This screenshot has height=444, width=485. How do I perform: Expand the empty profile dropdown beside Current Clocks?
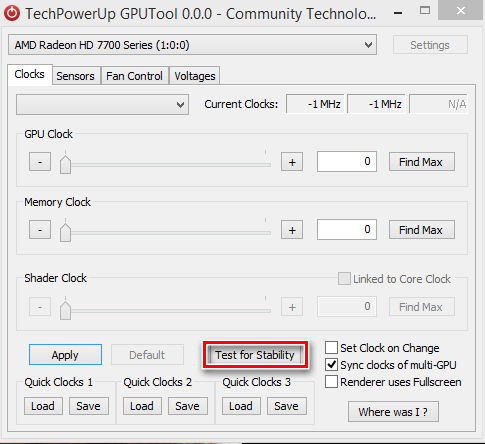click(102, 105)
